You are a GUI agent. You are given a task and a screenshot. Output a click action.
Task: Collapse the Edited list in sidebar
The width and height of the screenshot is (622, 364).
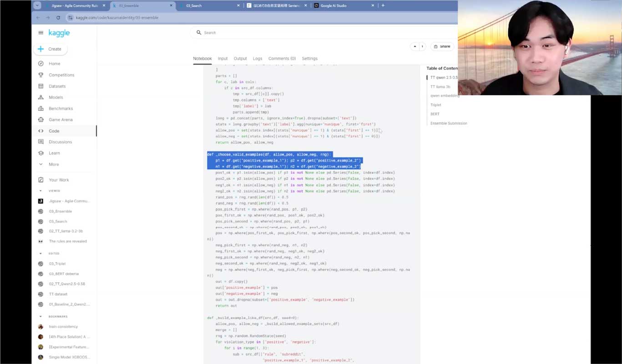40,253
